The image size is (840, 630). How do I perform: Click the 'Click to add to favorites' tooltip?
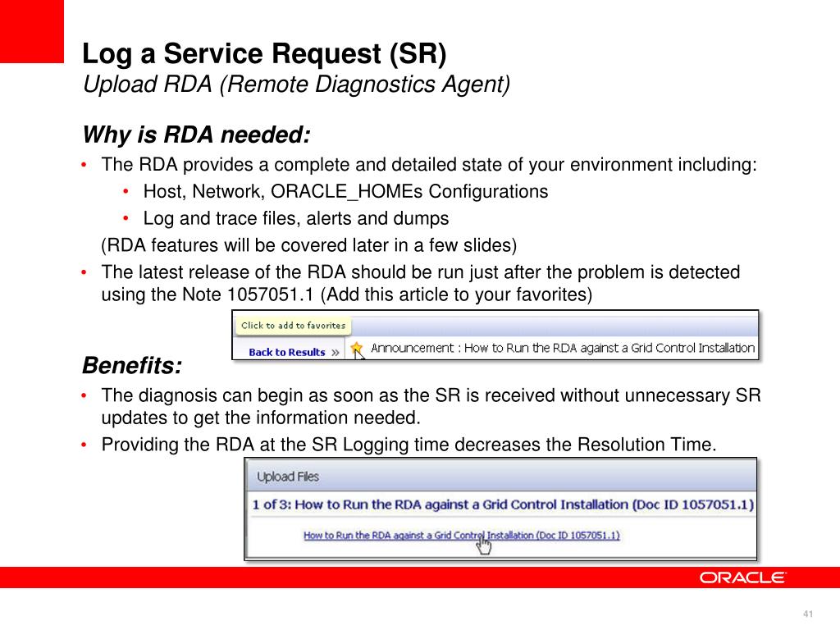pos(293,325)
